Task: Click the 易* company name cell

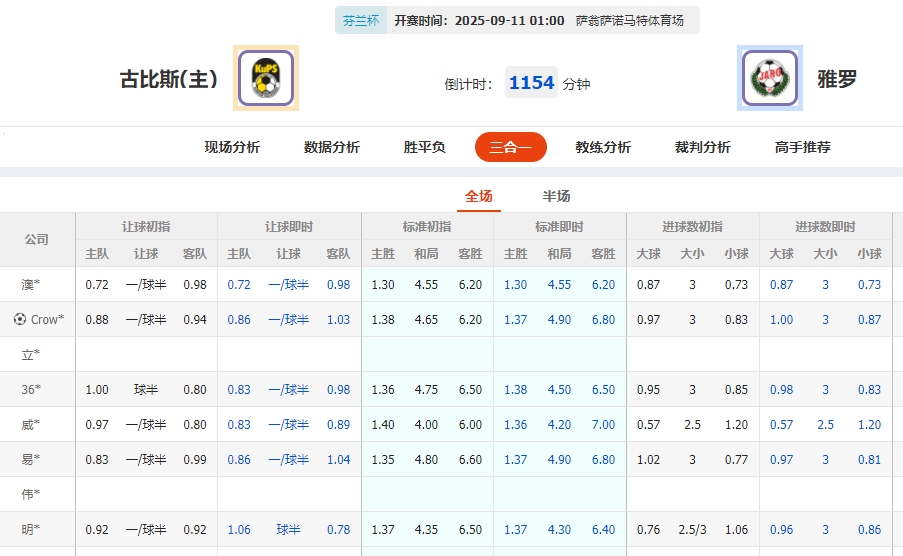Action: coord(31,460)
